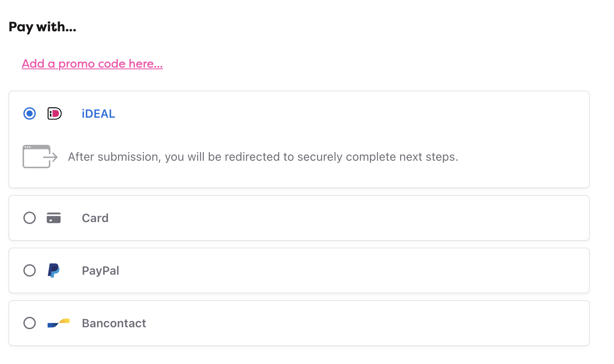Click the Card payment label text
This screenshot has width=614, height=364.
(x=95, y=218)
